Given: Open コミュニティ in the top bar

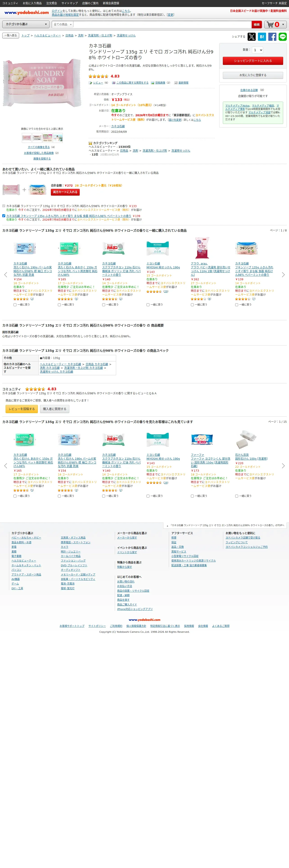Looking at the screenshot, I should (x=10, y=3).
